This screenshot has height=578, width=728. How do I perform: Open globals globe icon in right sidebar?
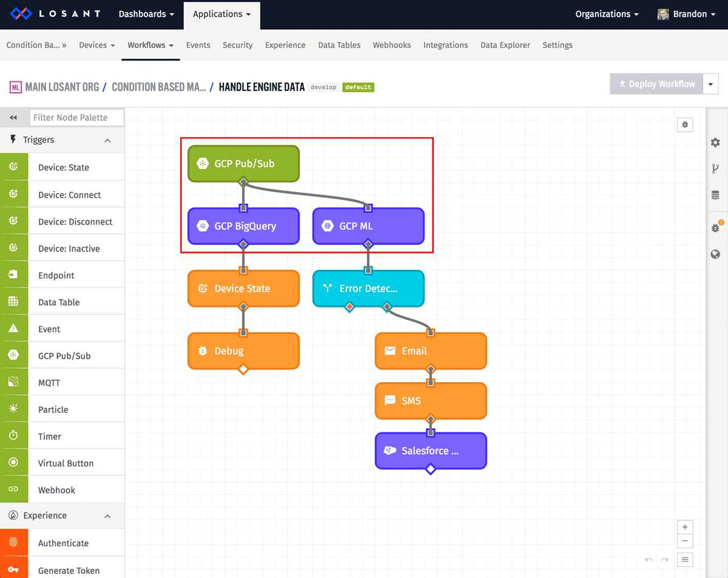pos(716,255)
